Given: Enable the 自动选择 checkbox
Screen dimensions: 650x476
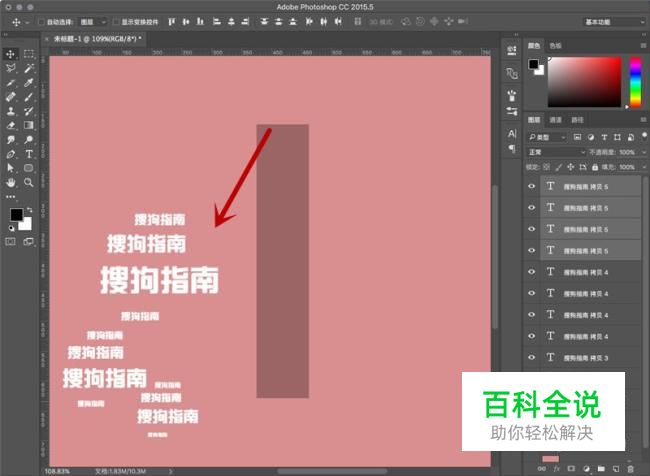Looking at the screenshot, I should pos(41,22).
